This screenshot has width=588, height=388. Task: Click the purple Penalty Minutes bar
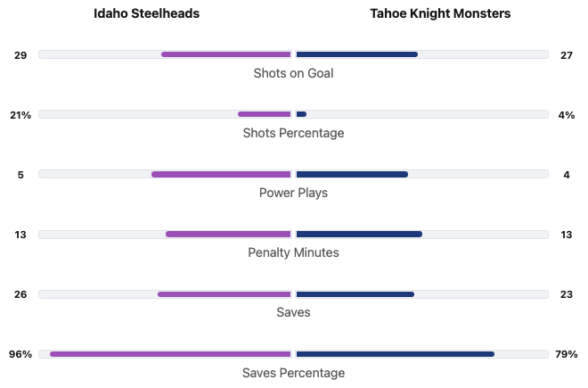point(228,235)
